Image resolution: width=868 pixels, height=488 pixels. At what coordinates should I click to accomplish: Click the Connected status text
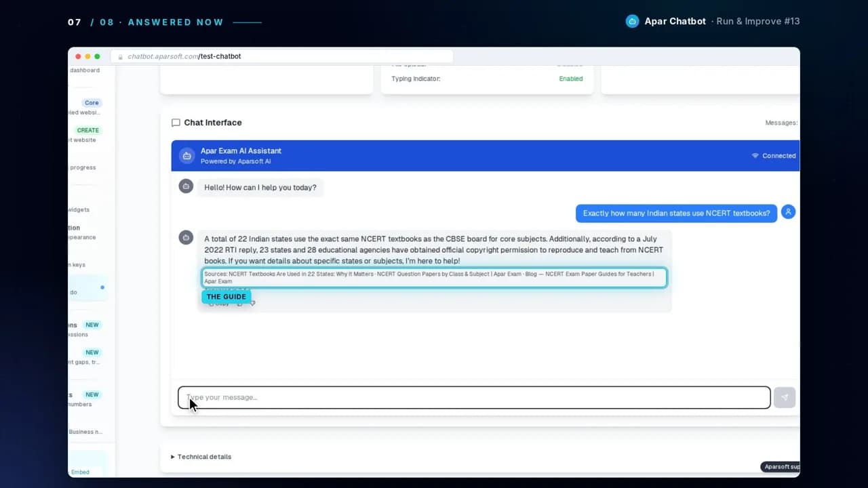click(x=779, y=156)
